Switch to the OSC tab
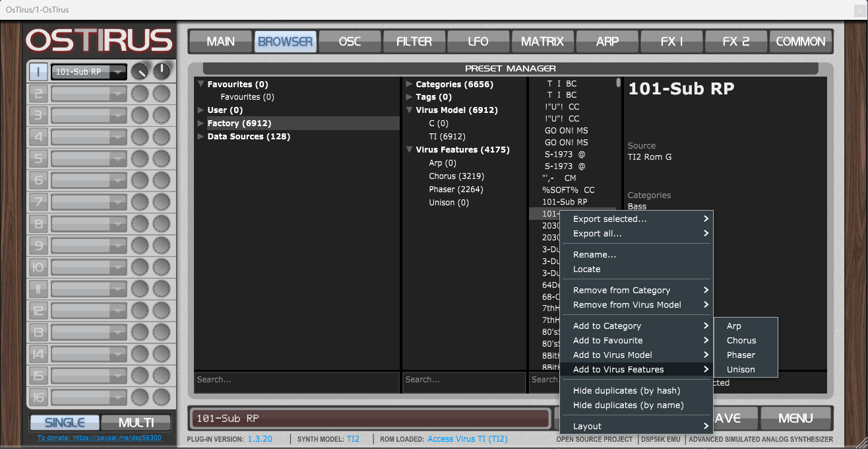Viewport: 868px width, 449px height. 350,42
